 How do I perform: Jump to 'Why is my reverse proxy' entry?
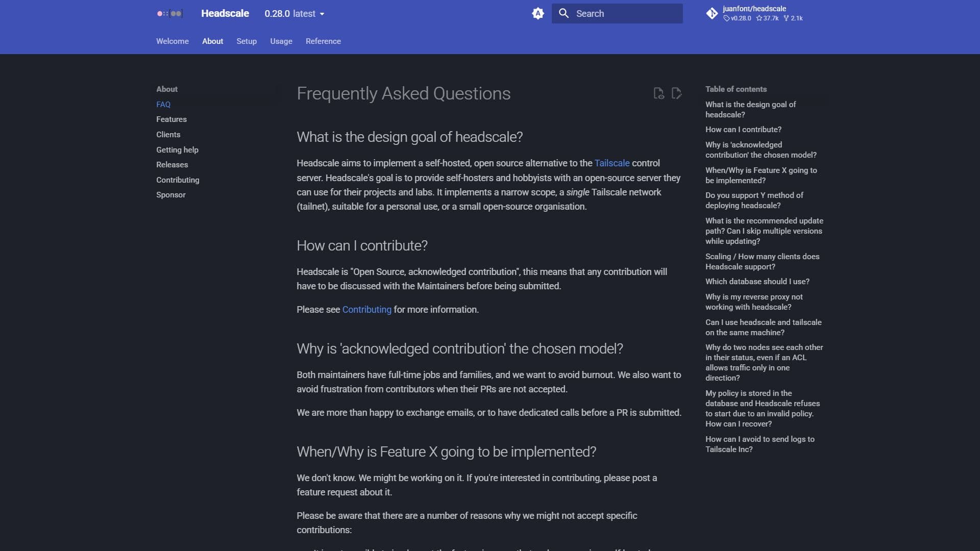(x=754, y=302)
